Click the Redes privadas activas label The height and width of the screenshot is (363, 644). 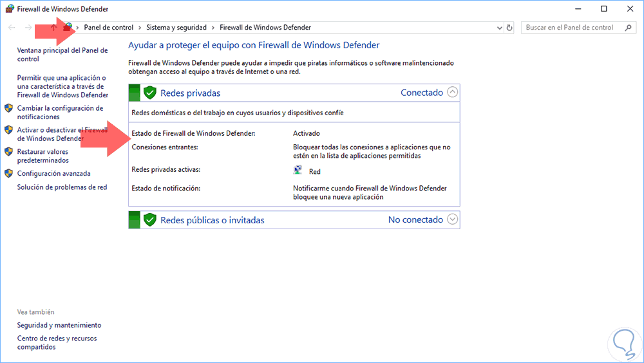tap(166, 169)
